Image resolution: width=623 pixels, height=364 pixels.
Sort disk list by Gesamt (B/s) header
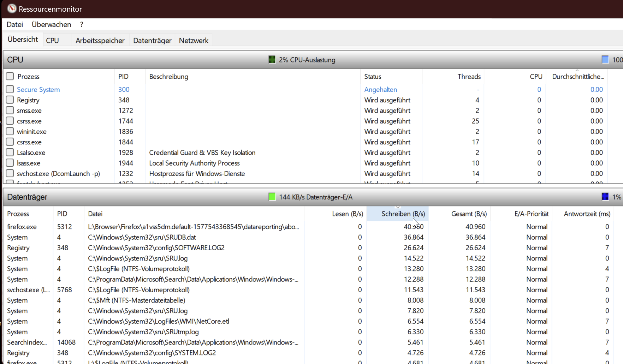(469, 214)
